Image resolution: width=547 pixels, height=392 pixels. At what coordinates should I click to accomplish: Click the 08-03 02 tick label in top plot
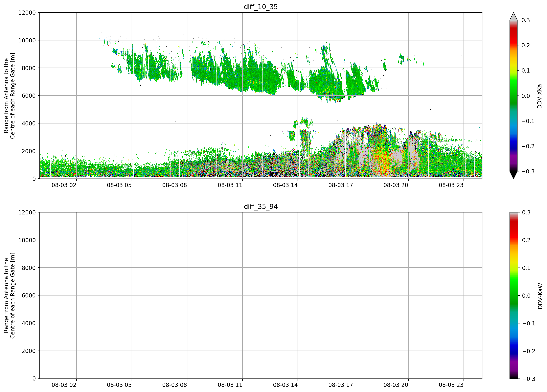click(64, 185)
